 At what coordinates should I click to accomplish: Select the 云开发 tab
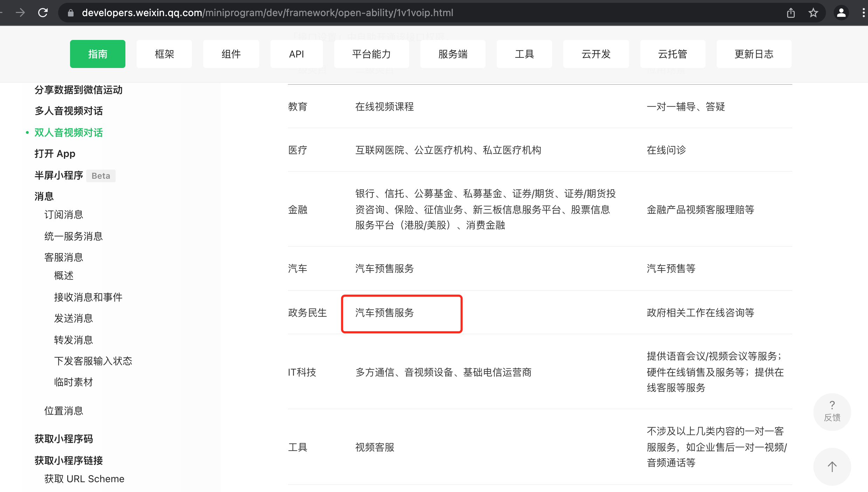pos(596,54)
